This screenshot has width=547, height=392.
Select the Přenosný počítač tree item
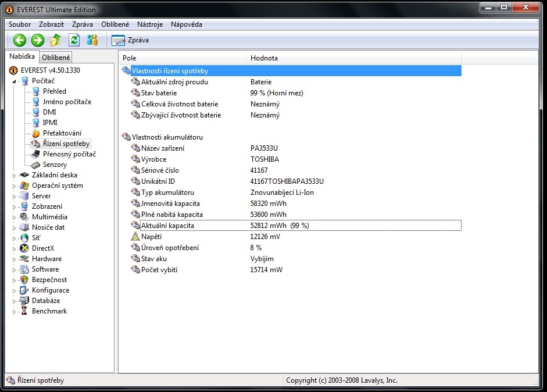click(x=69, y=154)
